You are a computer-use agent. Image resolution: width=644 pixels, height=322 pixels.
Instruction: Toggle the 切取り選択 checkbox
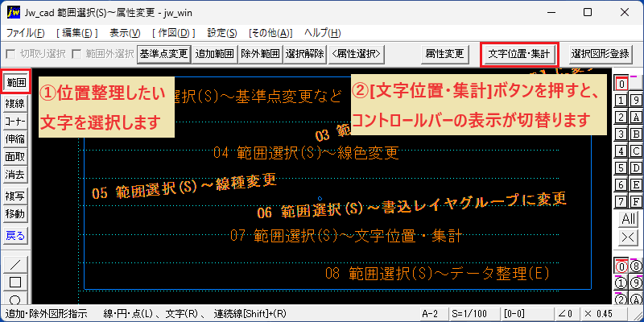coord(10,54)
